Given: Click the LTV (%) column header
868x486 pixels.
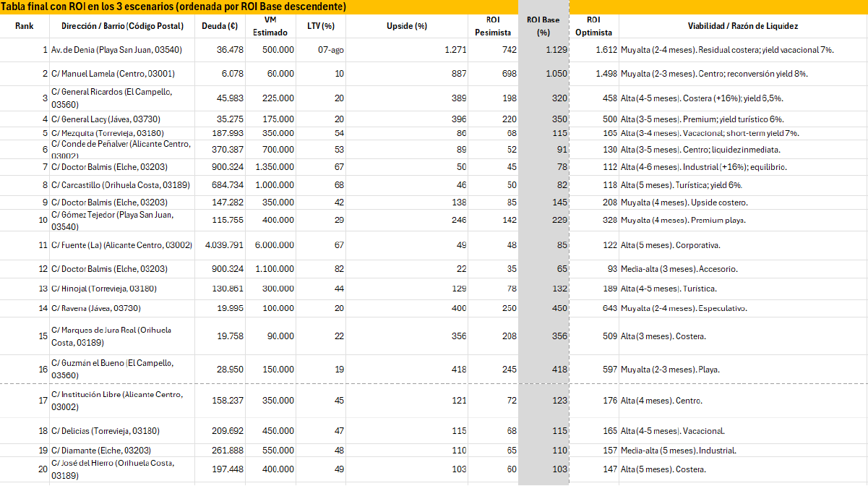Looking at the screenshot, I should pos(320,26).
